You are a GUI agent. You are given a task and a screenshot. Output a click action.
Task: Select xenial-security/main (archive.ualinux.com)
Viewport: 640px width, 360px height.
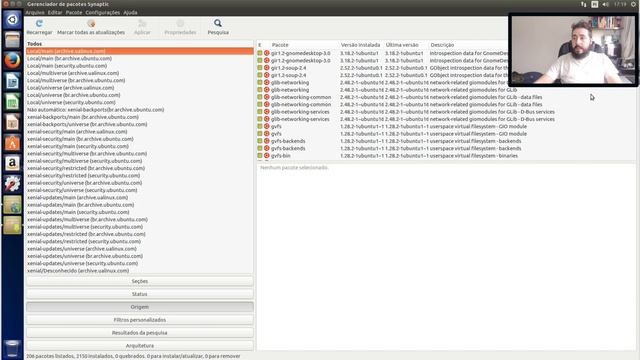click(x=140, y=132)
